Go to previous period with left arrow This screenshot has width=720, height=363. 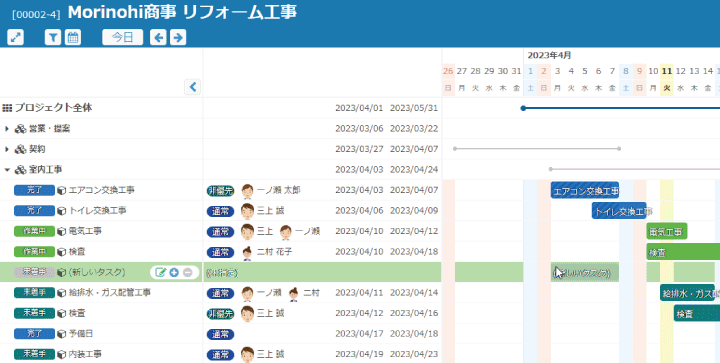click(158, 37)
